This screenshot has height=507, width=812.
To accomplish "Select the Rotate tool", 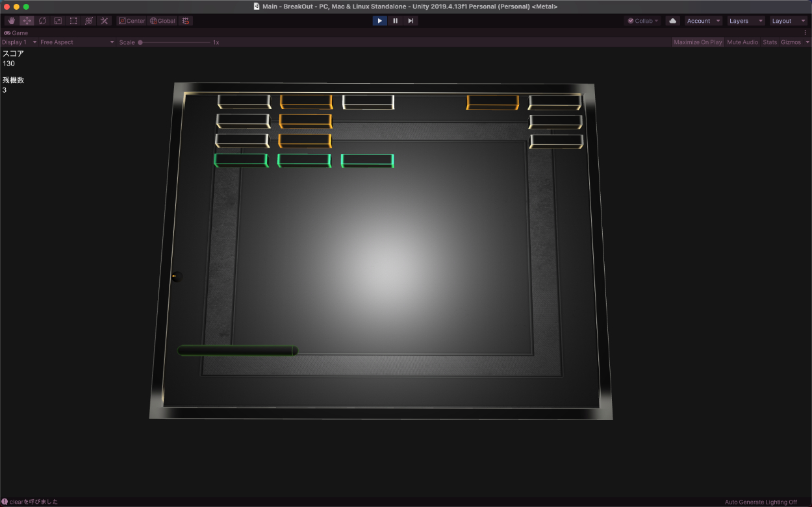I will tap(42, 21).
